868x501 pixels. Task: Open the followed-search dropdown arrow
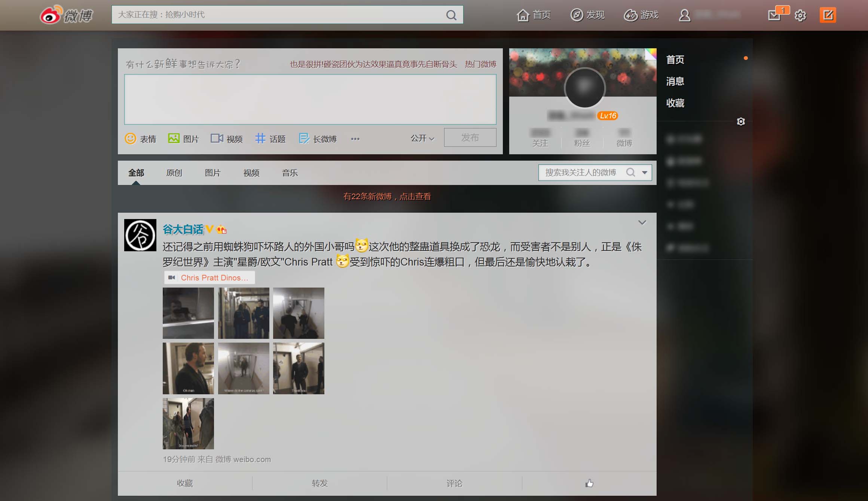pyautogui.click(x=645, y=173)
